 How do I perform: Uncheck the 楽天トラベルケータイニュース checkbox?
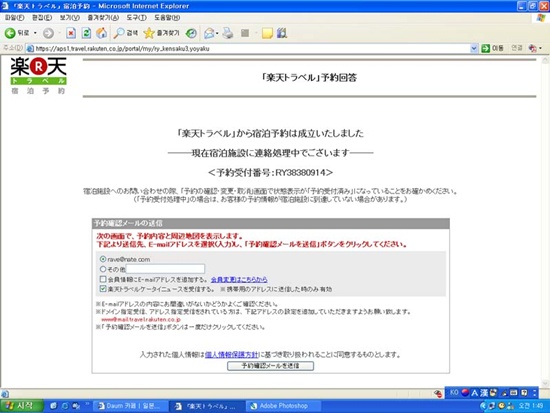tap(103, 289)
